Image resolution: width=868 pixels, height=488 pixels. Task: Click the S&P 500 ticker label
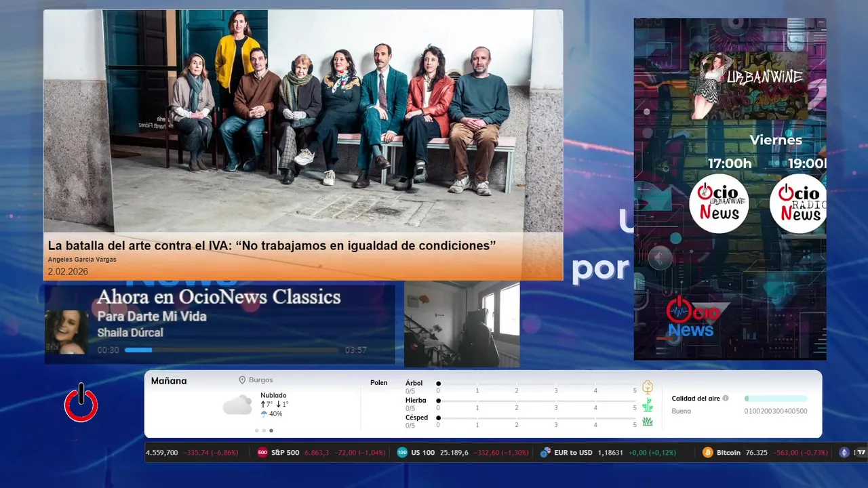pos(285,453)
